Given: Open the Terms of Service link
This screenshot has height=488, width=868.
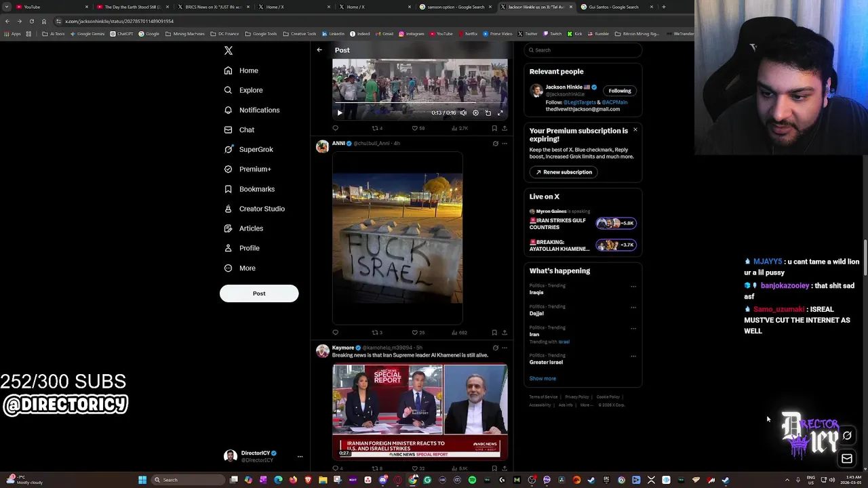Looking at the screenshot, I should pos(543,397).
